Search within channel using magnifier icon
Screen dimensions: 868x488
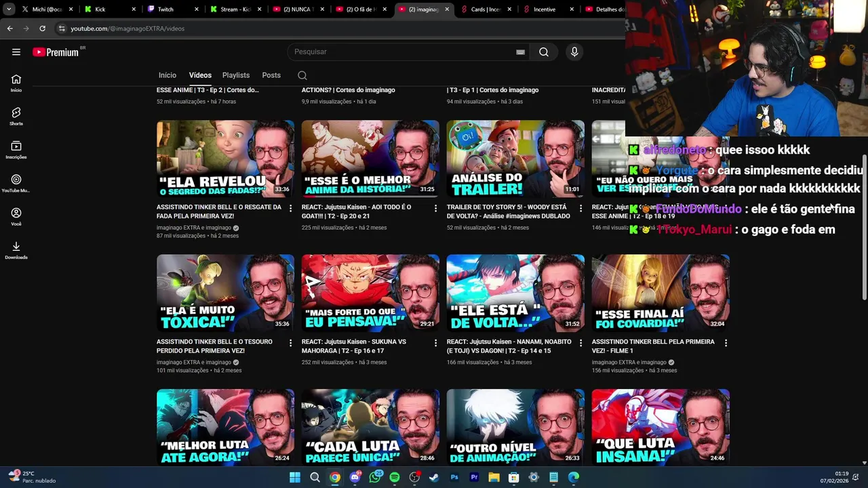[x=302, y=75]
